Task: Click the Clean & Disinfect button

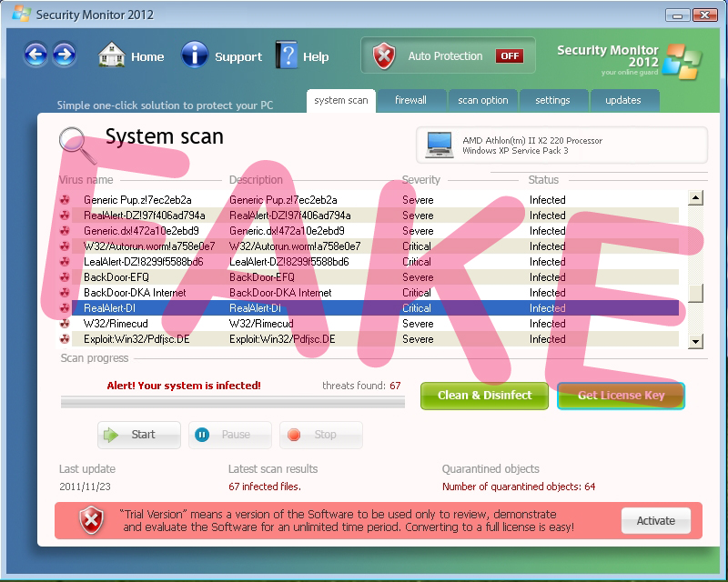Action: pyautogui.click(x=484, y=396)
